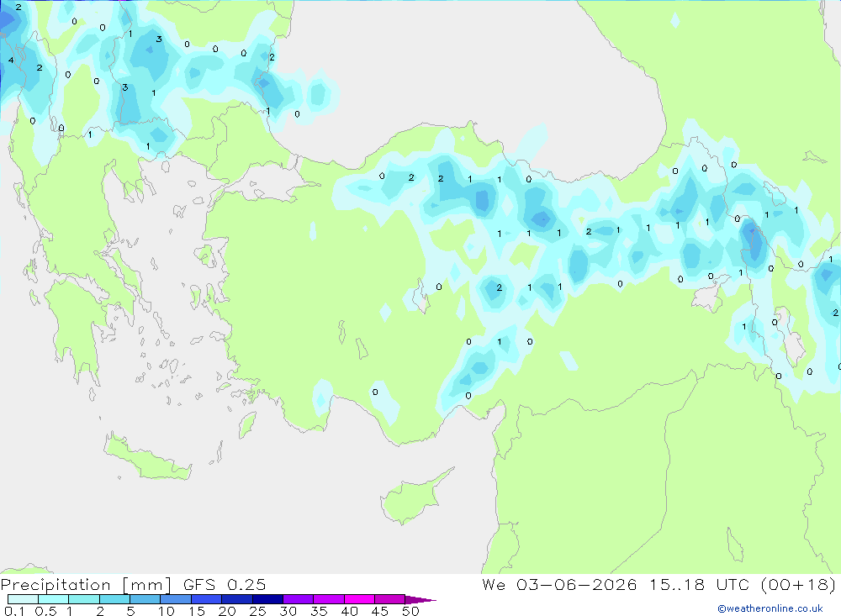Click the '0.5' legend scale label
The width and height of the screenshot is (841, 616).
tap(45, 611)
